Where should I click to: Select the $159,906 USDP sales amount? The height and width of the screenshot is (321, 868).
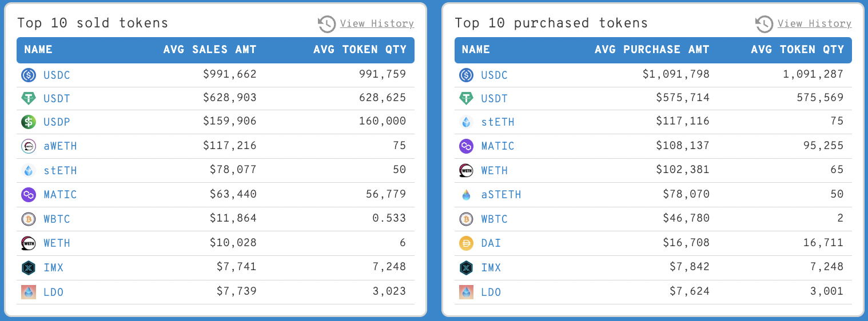(230, 121)
